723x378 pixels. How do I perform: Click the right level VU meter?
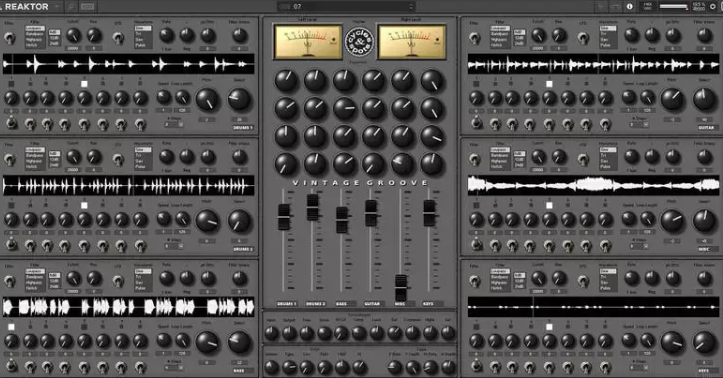pyautogui.click(x=412, y=42)
